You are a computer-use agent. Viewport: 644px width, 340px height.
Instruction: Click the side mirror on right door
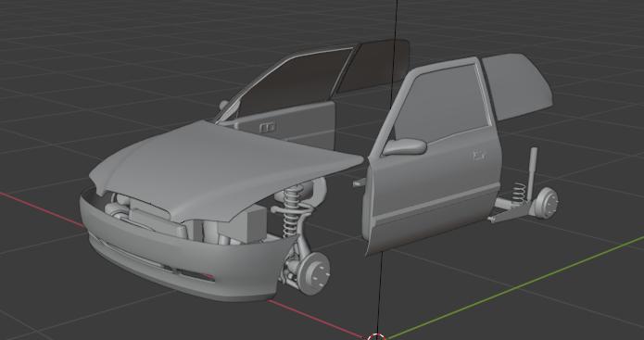[x=405, y=146]
